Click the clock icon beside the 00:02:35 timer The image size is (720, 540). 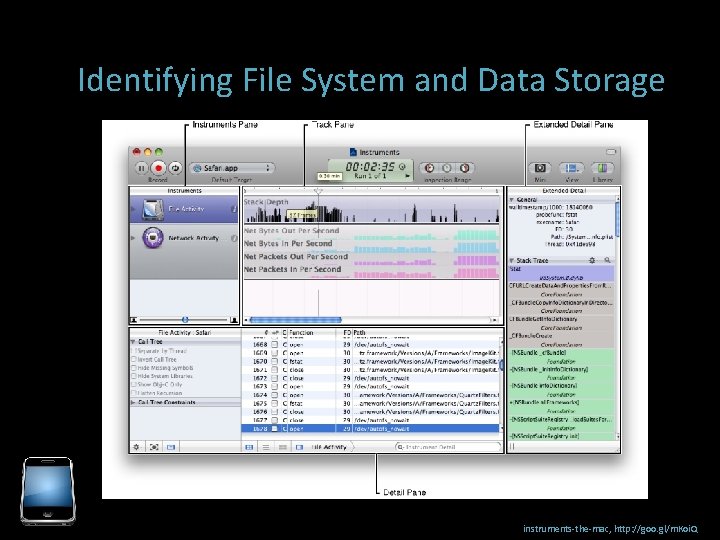point(402,167)
